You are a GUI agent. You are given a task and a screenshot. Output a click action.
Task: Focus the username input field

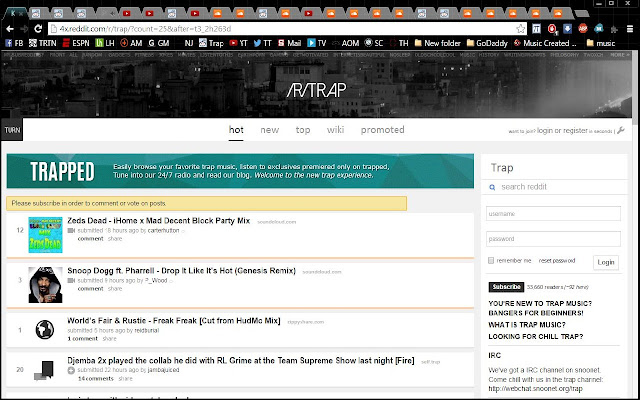click(x=553, y=213)
